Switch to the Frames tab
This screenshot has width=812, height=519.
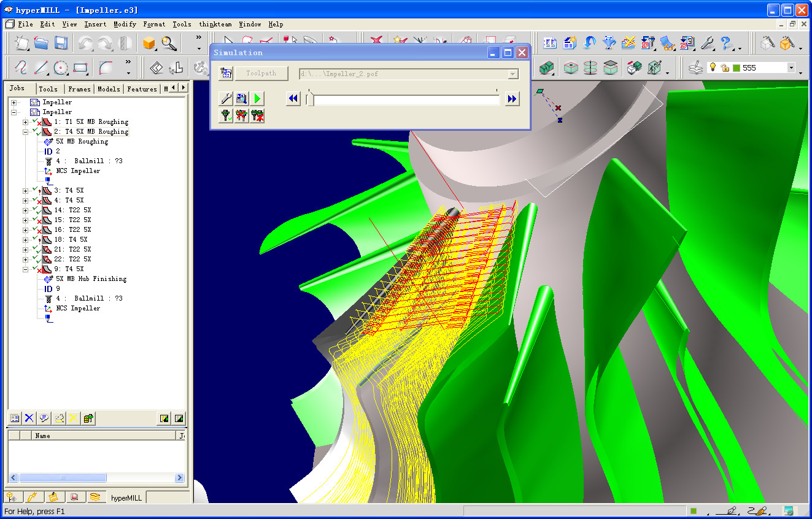[x=79, y=89]
